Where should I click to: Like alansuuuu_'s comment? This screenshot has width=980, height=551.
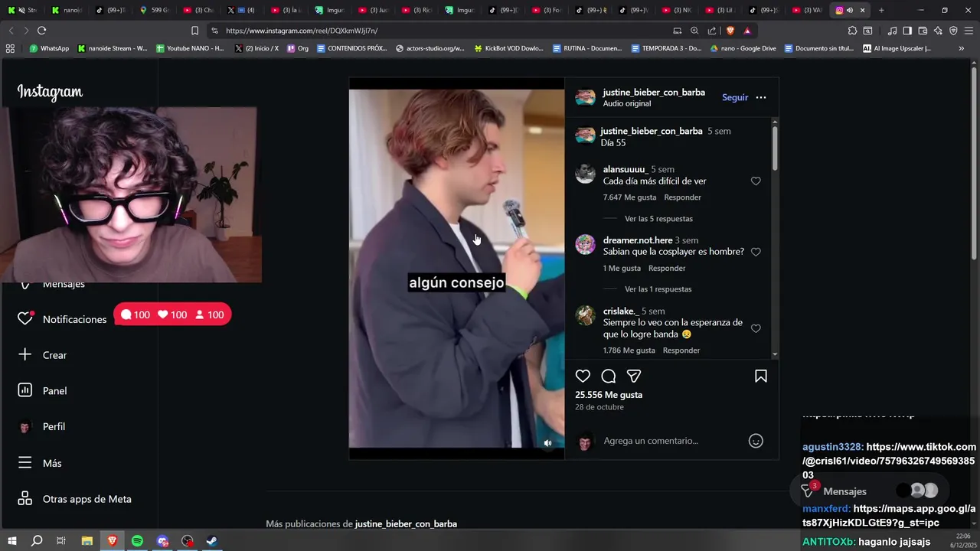pyautogui.click(x=756, y=181)
